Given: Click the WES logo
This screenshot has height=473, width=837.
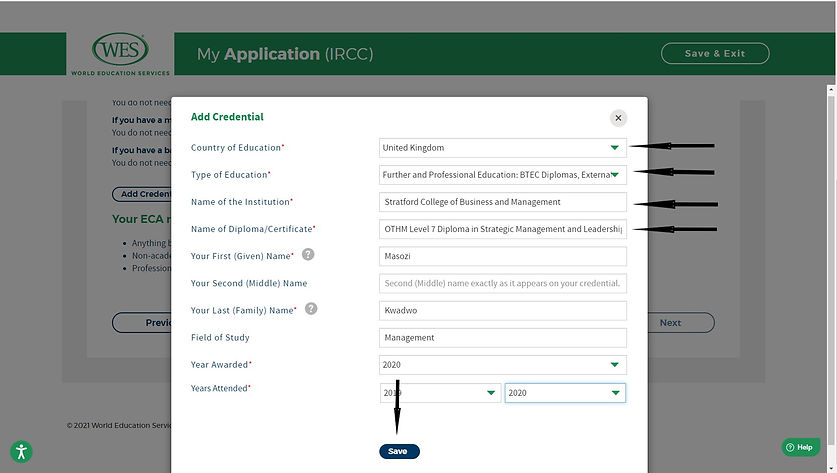Looking at the screenshot, I should pyautogui.click(x=120, y=53).
